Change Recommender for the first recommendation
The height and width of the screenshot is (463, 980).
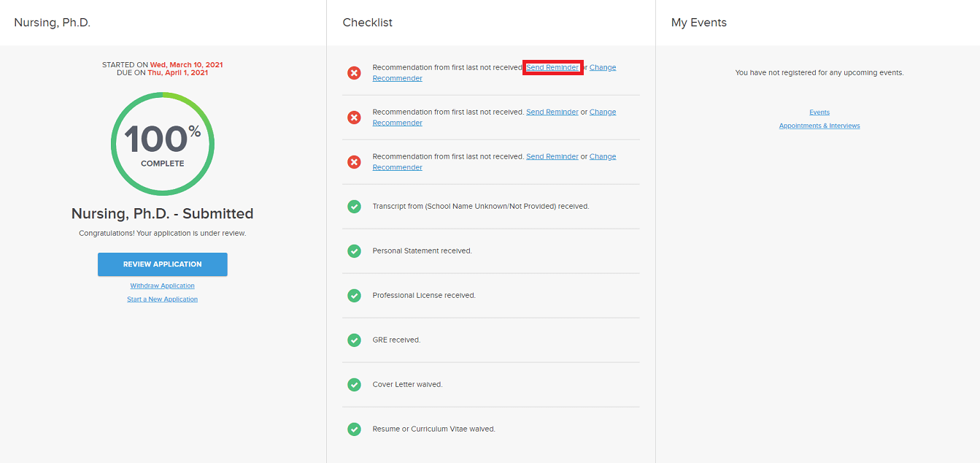(602, 68)
